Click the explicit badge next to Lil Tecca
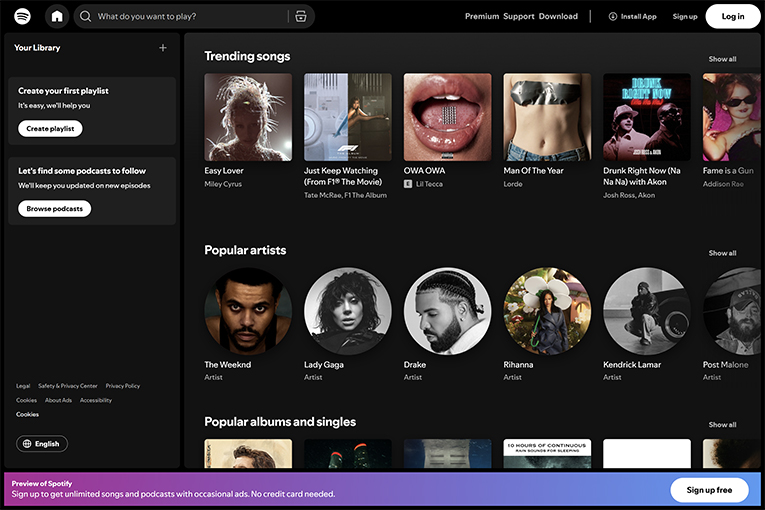 click(408, 184)
